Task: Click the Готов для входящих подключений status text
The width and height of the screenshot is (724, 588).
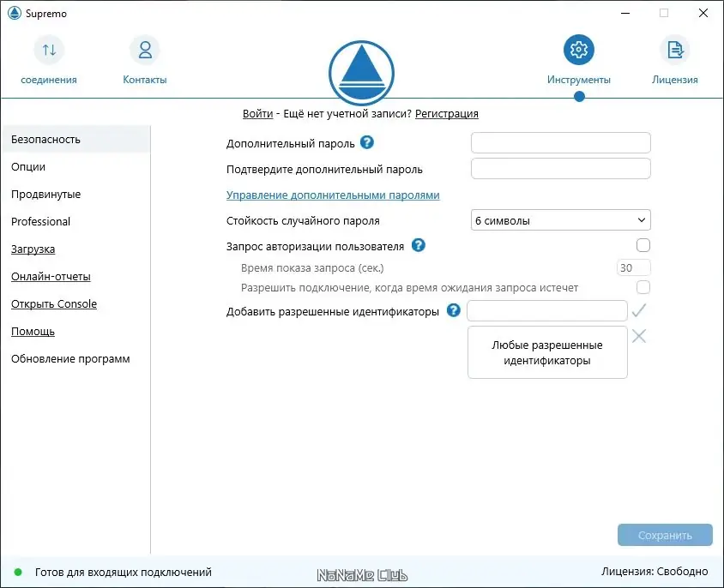Action: [x=124, y=573]
